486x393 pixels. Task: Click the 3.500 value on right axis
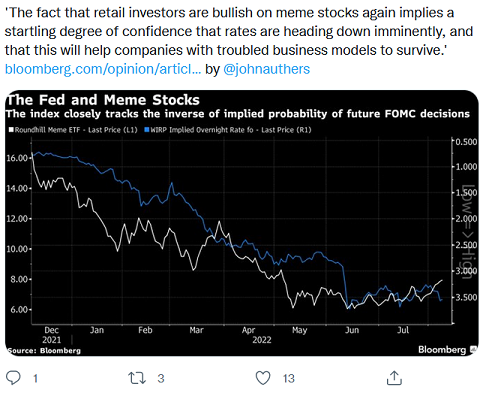466,297
